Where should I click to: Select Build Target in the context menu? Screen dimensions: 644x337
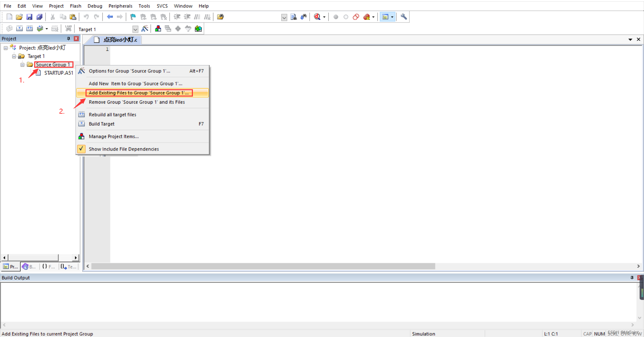click(143, 124)
